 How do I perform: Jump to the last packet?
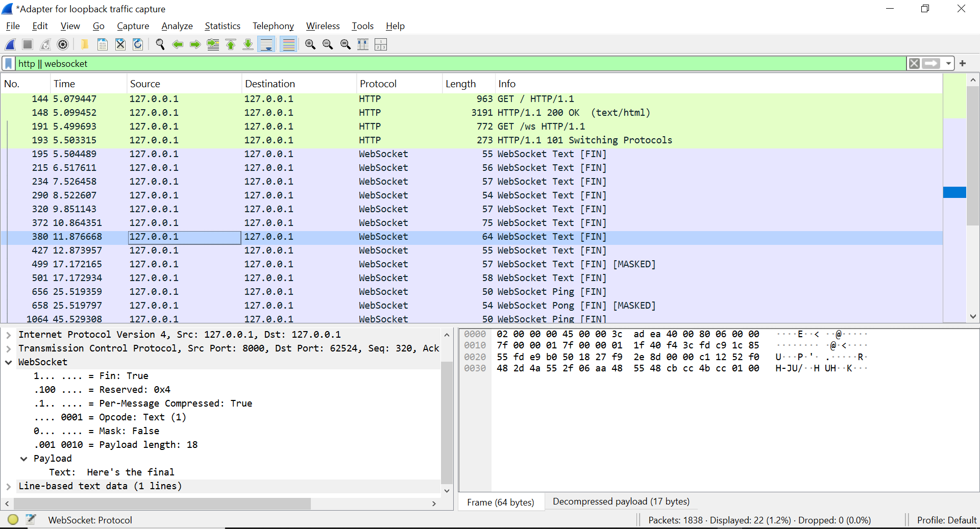(x=248, y=45)
